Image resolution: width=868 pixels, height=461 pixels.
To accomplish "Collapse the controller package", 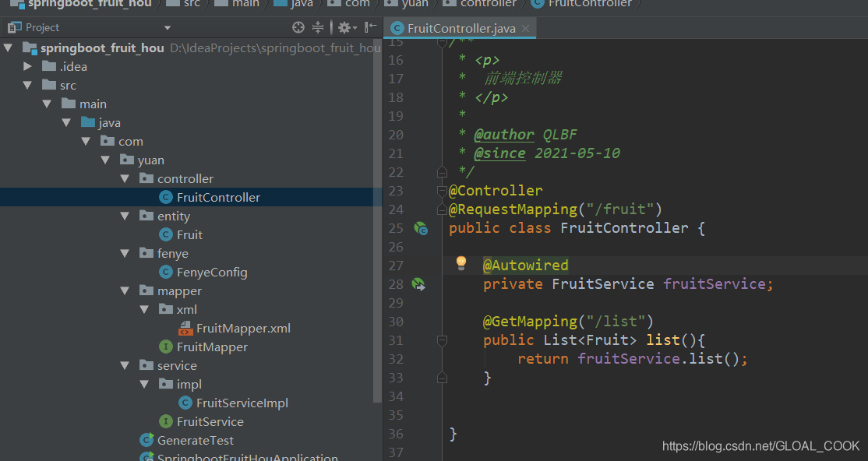I will [x=125, y=179].
